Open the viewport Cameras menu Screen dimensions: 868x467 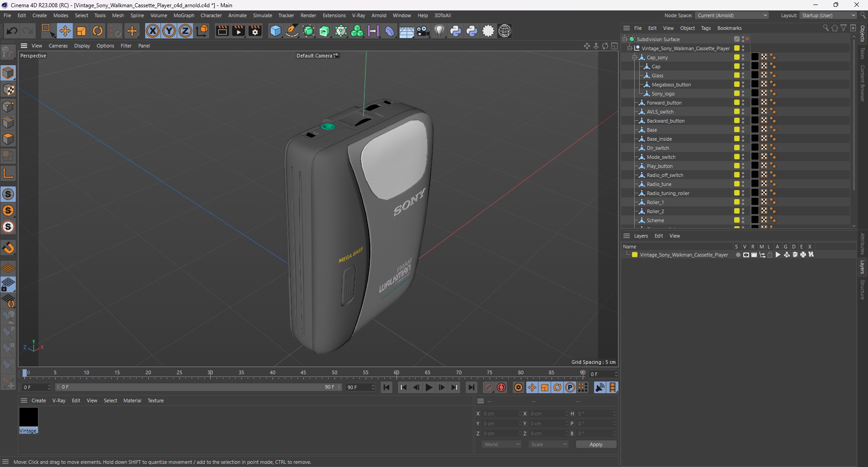tap(58, 46)
